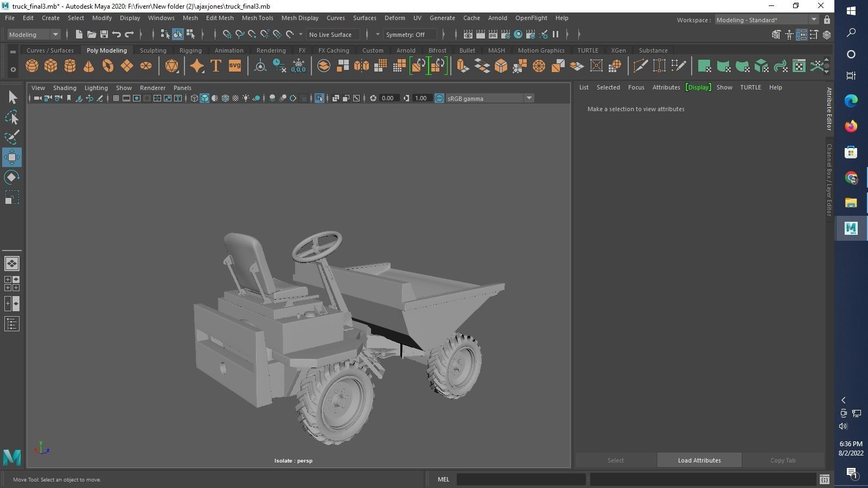868x488 pixels.
Task: Switch to the Sculpting shelf tab
Action: point(153,50)
